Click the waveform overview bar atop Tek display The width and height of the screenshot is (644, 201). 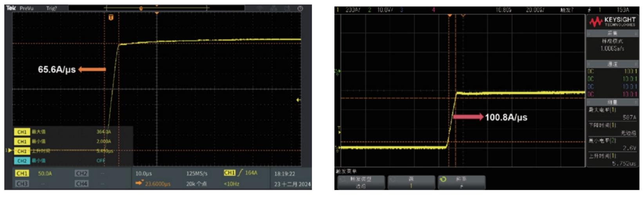(157, 8)
